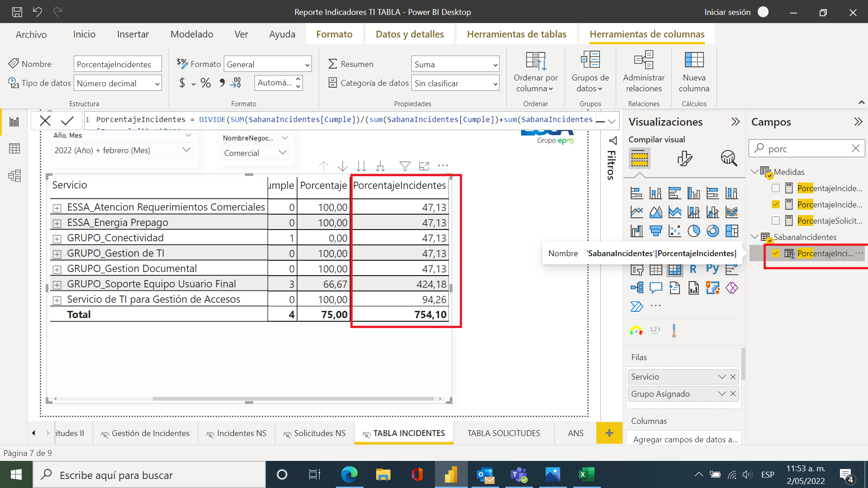Go to Gestión de Incidentes page tab
The width and height of the screenshot is (868, 488).
click(x=145, y=433)
